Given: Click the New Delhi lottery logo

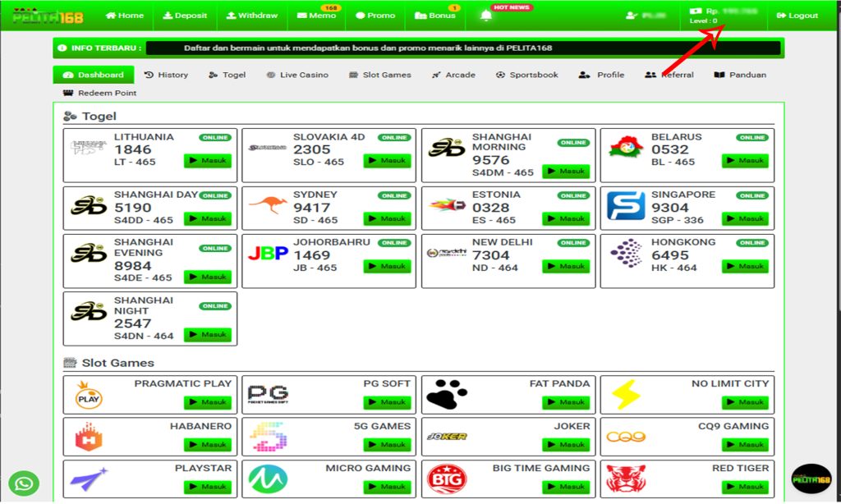Looking at the screenshot, I should tap(447, 253).
